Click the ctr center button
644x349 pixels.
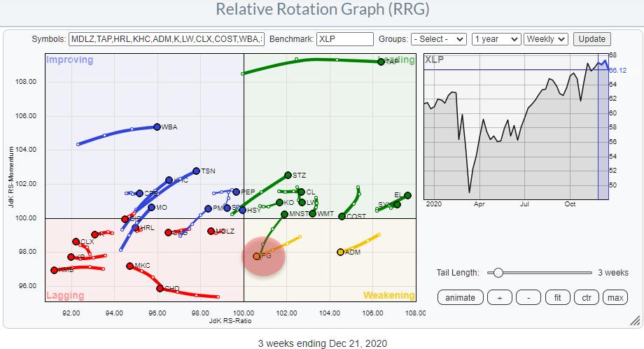pyautogui.click(x=587, y=298)
